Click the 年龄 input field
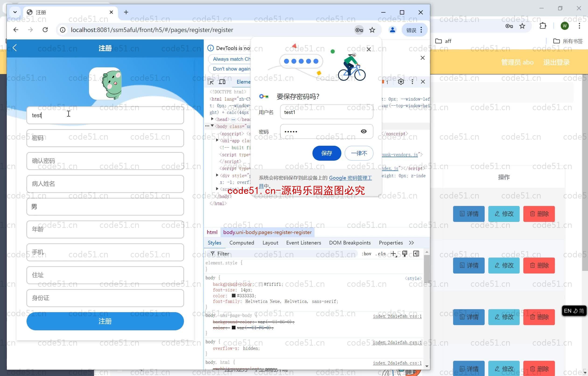588x376 pixels. click(x=105, y=229)
